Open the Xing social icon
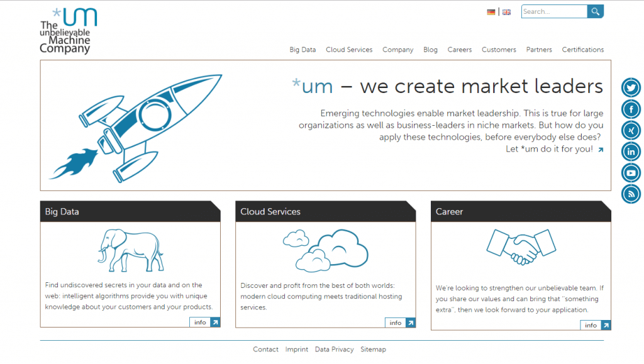Viewport: 644px width, 364px height. (x=631, y=131)
